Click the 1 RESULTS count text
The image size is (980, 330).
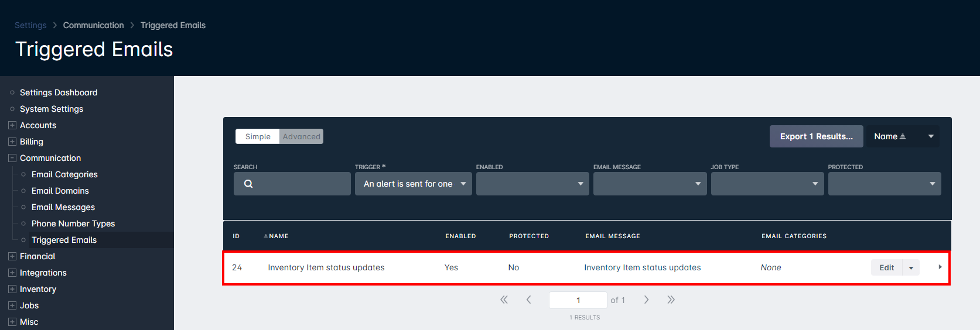(x=585, y=318)
